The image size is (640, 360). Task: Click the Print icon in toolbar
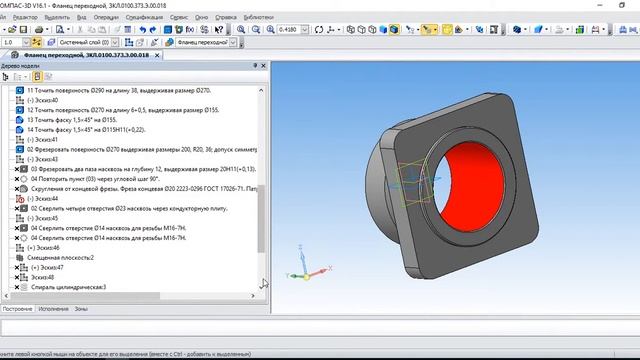pyautogui.click(x=39, y=29)
